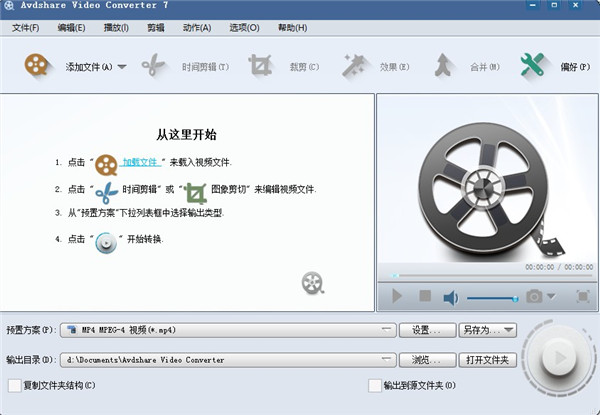This screenshot has height=415, width=600.
Task: Click the orange reel icon in step 1
Action: point(106,165)
